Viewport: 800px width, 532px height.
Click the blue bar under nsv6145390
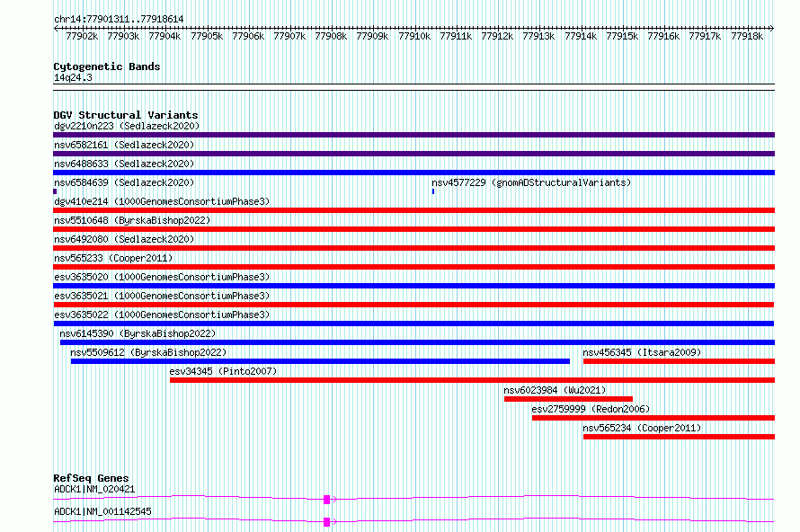click(x=417, y=342)
